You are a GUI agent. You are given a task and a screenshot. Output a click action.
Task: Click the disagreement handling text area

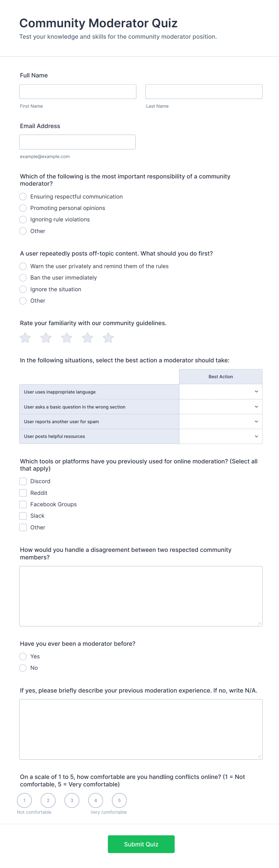pyautogui.click(x=141, y=596)
